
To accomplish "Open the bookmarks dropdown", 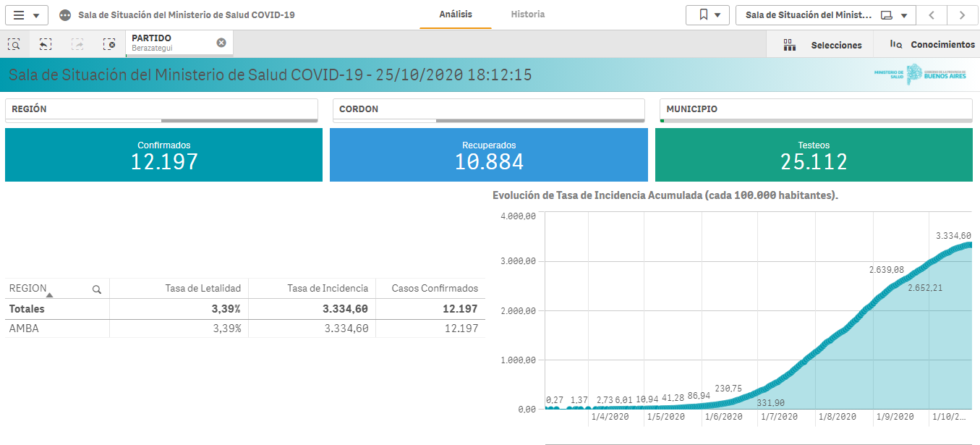I will tap(707, 15).
